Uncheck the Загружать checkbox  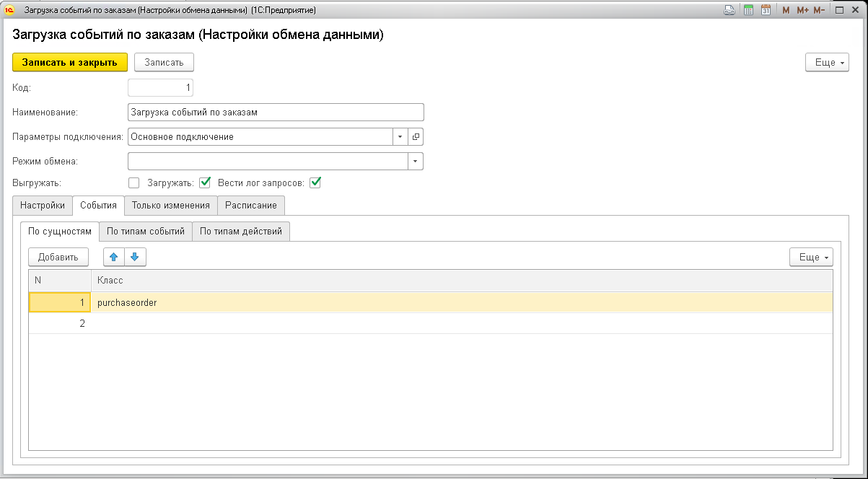click(205, 183)
